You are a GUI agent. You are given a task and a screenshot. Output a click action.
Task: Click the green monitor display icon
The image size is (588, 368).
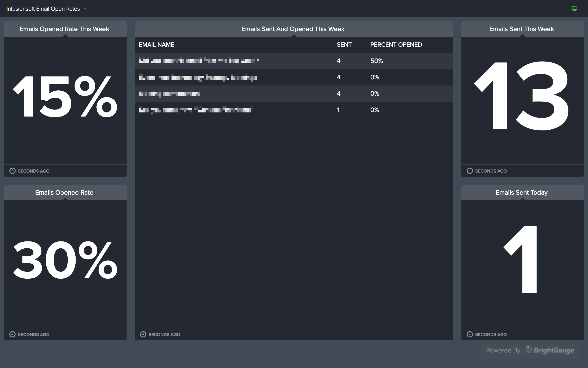574,8
